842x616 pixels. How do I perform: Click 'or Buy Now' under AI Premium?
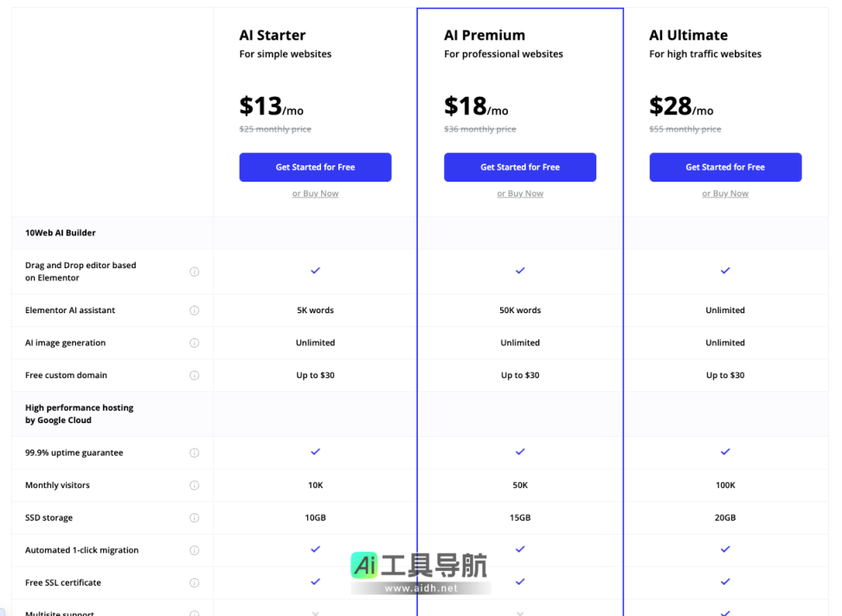520,194
